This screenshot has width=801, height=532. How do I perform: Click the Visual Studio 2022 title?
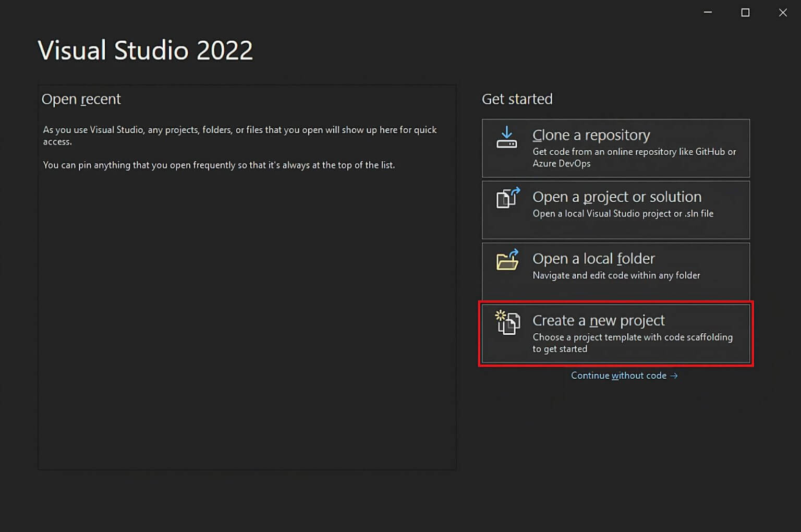click(145, 50)
